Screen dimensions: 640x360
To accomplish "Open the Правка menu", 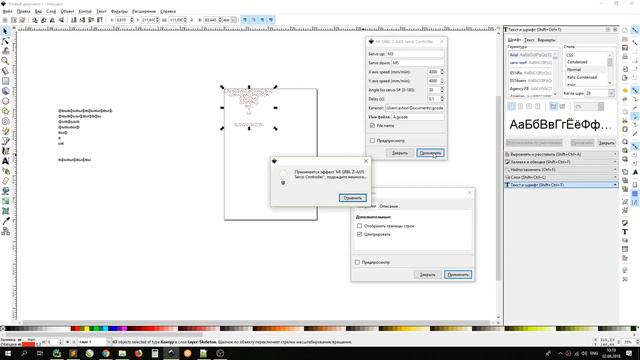I will coord(23,11).
